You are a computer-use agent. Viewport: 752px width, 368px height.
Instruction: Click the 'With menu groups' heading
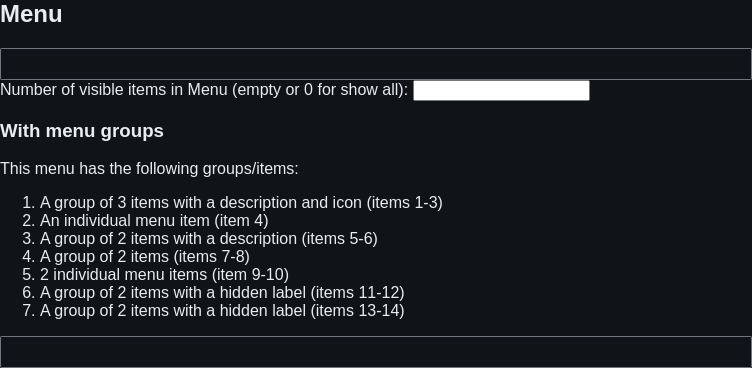pos(82,131)
